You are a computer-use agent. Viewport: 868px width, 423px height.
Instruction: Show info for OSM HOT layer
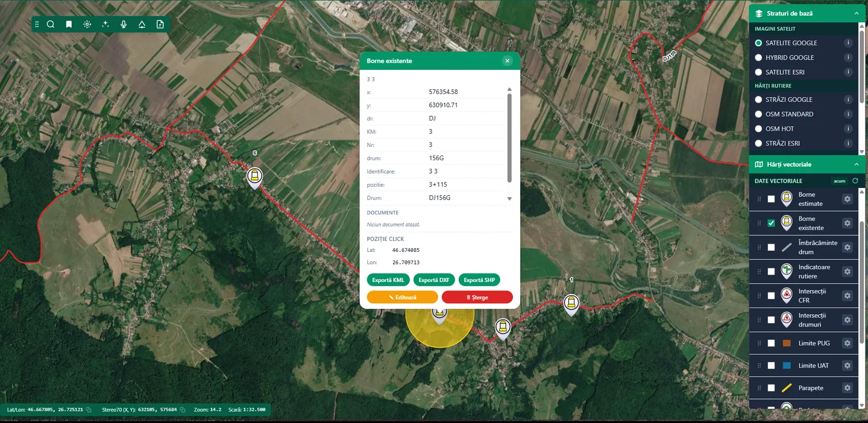[x=848, y=128]
